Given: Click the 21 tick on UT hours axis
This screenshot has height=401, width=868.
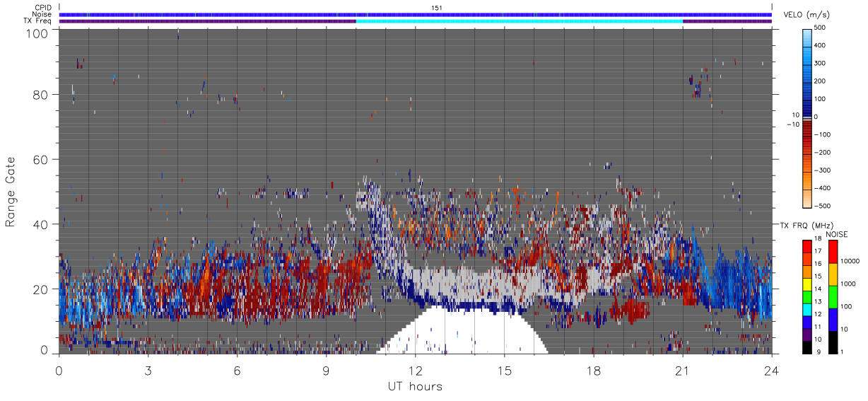Looking at the screenshot, I should click(683, 370).
